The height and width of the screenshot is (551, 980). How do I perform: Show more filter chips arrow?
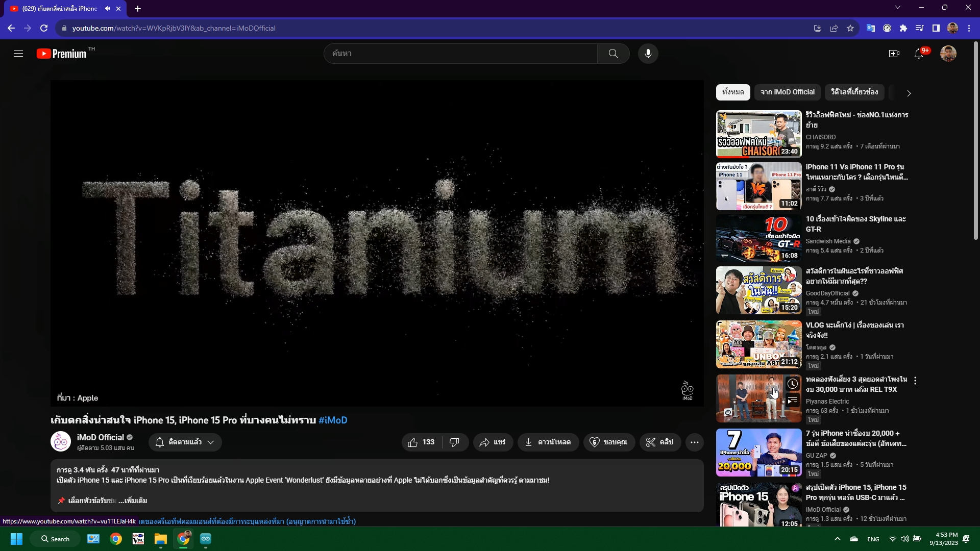(909, 93)
